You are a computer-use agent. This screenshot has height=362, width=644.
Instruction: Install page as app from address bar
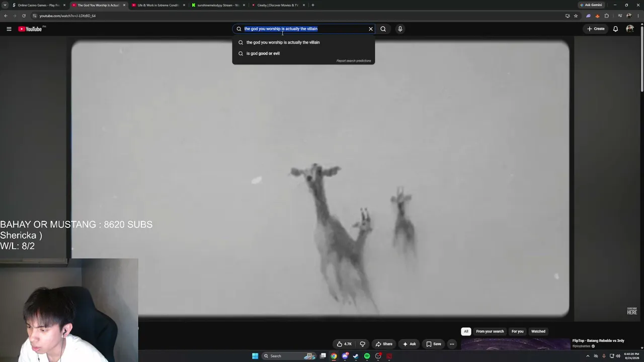pos(568,16)
